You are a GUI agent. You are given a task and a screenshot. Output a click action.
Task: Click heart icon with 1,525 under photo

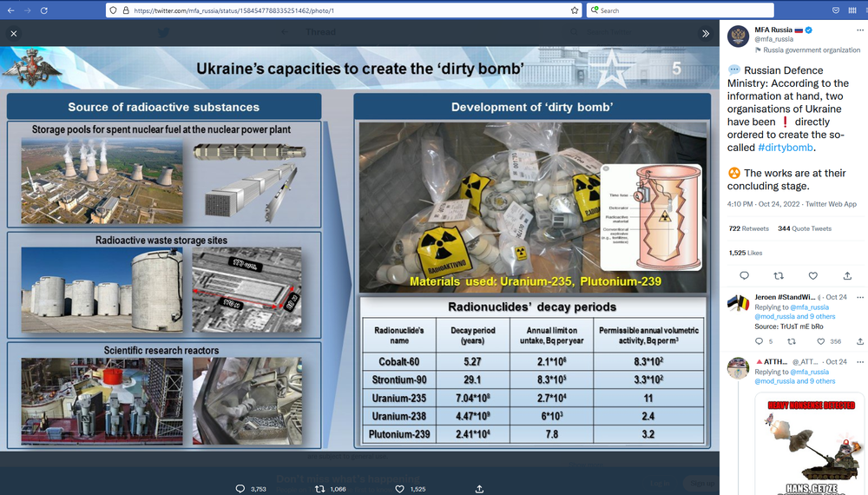[399, 489]
